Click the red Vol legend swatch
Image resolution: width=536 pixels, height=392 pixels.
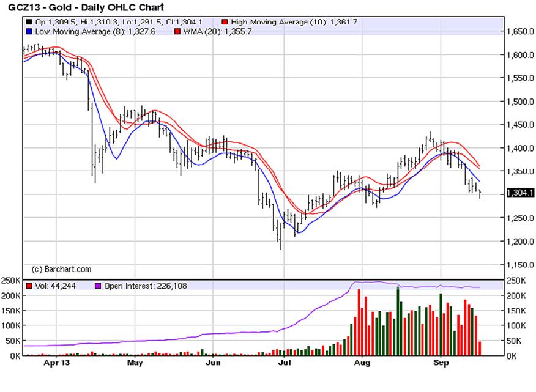[28, 286]
